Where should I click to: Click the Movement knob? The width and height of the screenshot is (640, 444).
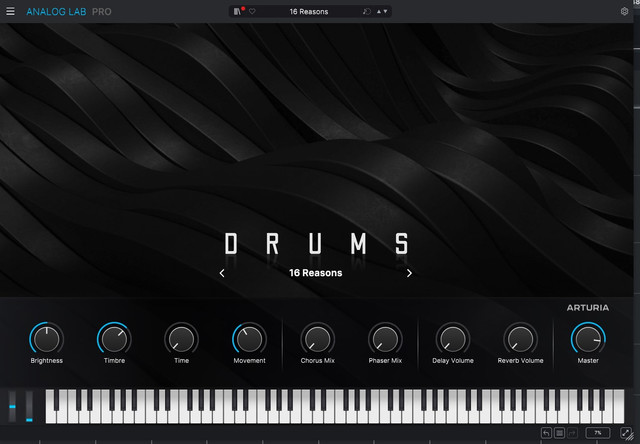click(x=249, y=338)
